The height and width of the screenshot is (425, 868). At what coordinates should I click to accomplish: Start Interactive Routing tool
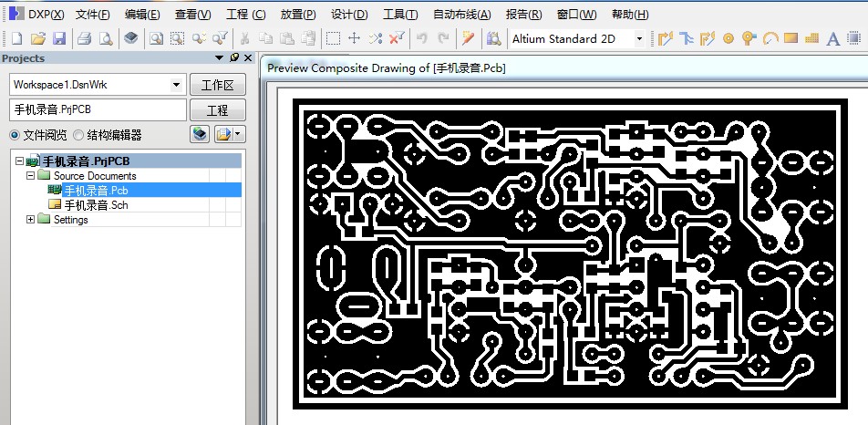coord(666,38)
